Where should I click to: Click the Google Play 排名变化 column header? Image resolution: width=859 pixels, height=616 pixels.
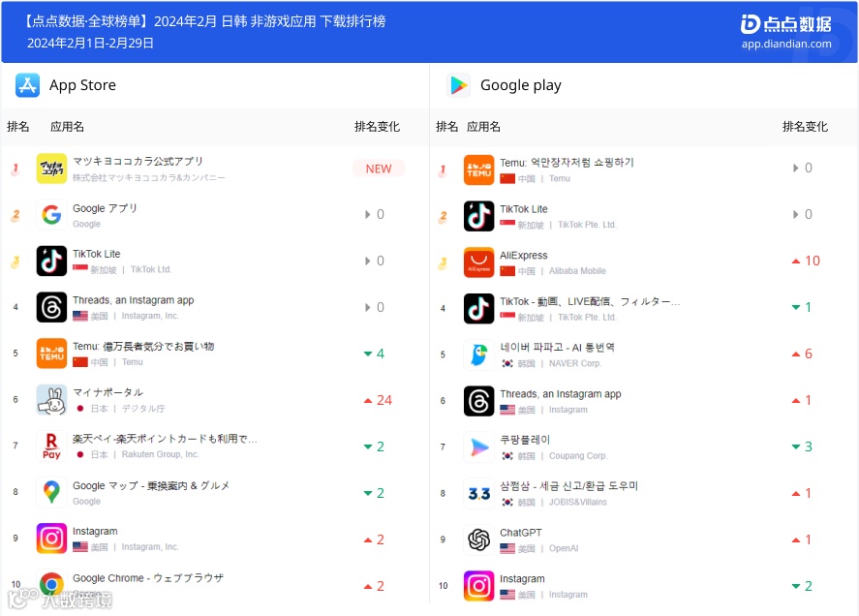click(805, 127)
